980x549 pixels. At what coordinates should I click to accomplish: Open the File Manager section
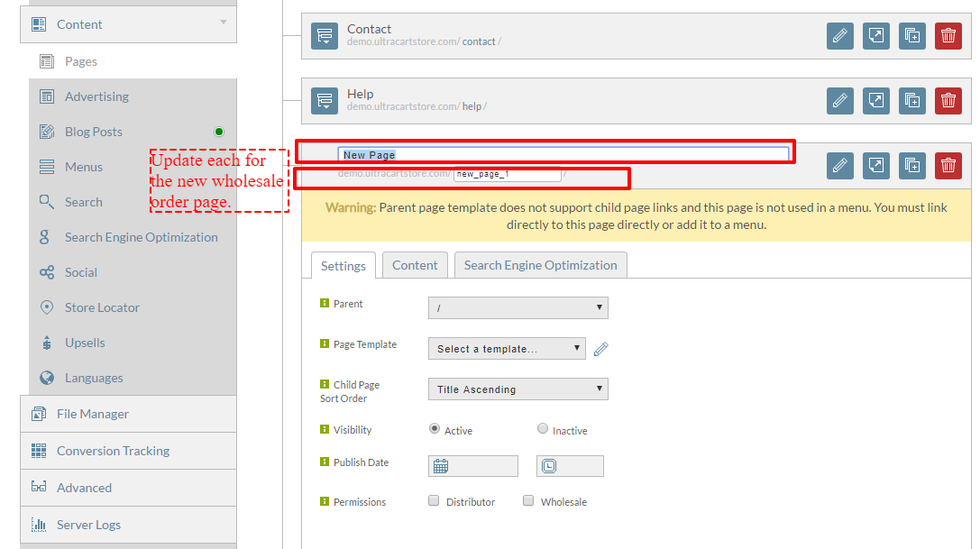coord(128,414)
